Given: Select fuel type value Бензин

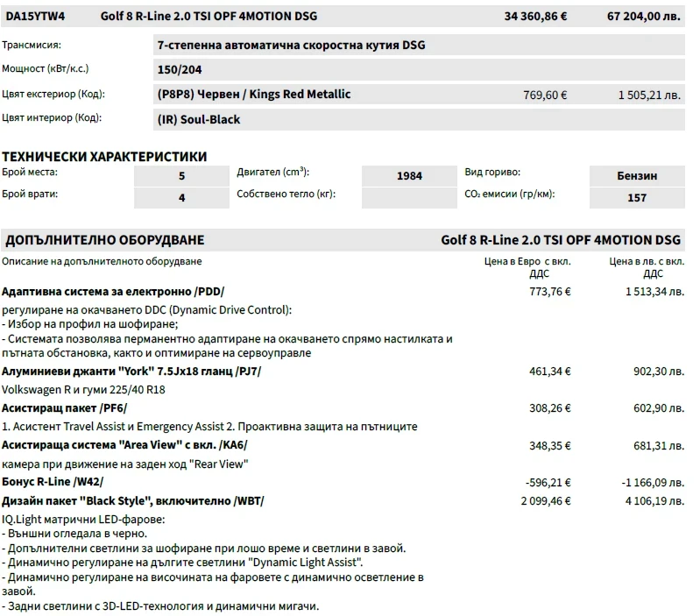Looking at the screenshot, I should [637, 176].
